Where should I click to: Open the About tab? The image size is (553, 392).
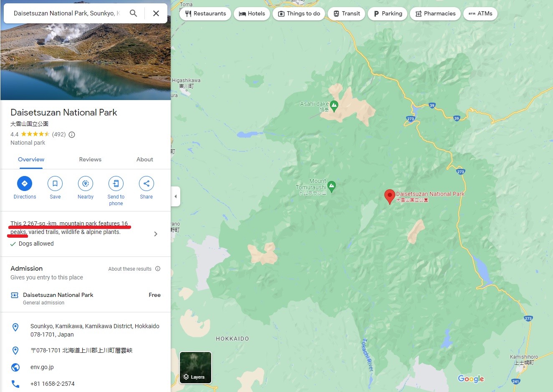click(x=145, y=159)
